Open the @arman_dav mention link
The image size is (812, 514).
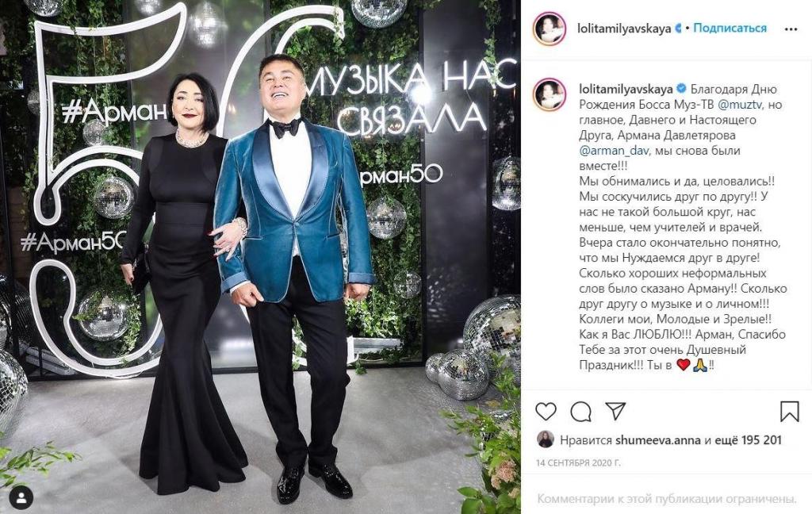(613, 151)
